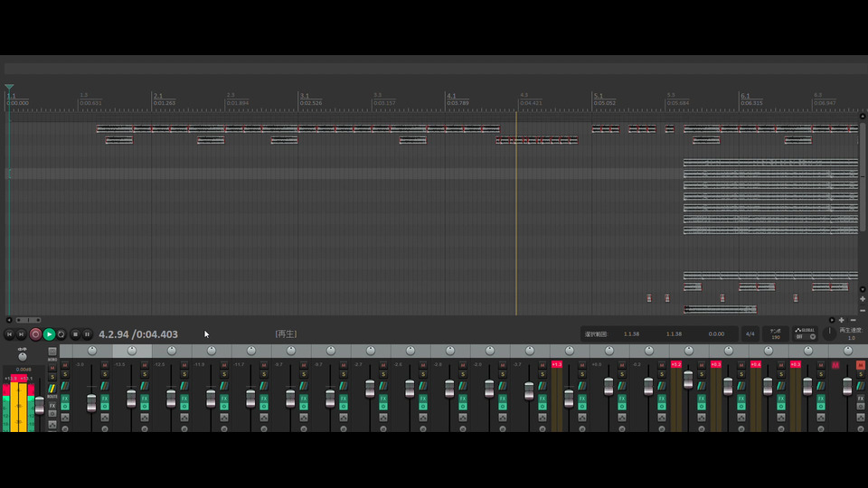Click arrange horizontal scrollbar right arrow
Image resolution: width=868 pixels, height=488 pixels.
click(832, 320)
